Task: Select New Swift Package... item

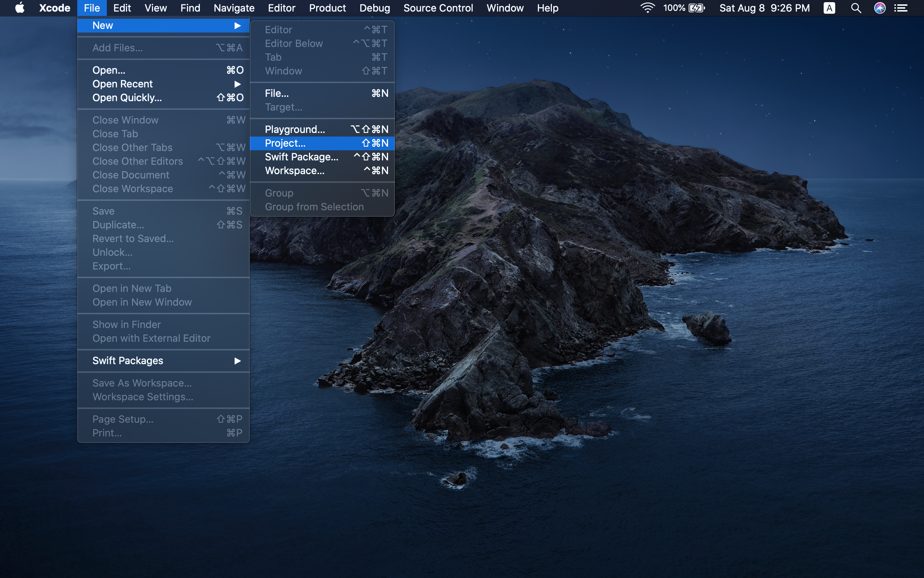Action: point(322,157)
